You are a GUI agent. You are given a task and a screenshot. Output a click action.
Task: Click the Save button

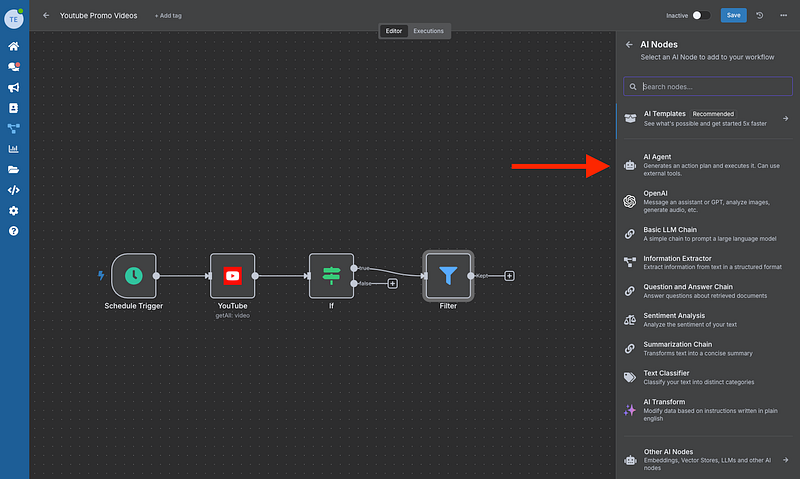pyautogui.click(x=733, y=16)
